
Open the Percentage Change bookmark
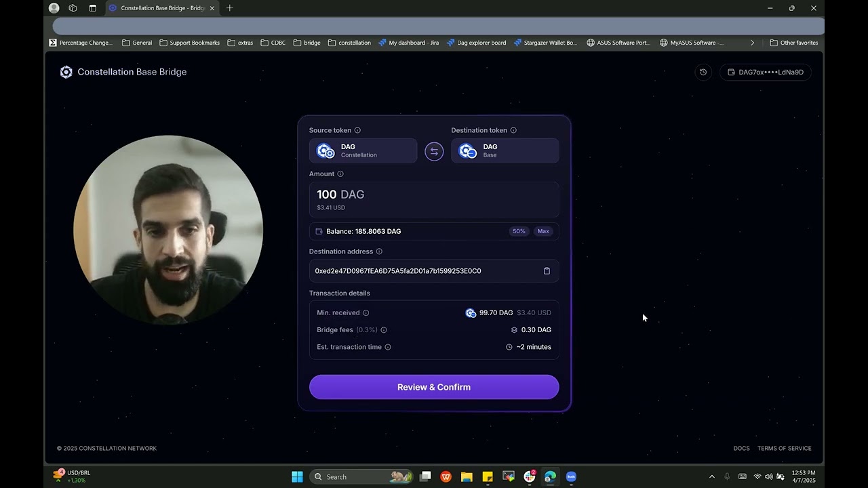[x=81, y=43]
